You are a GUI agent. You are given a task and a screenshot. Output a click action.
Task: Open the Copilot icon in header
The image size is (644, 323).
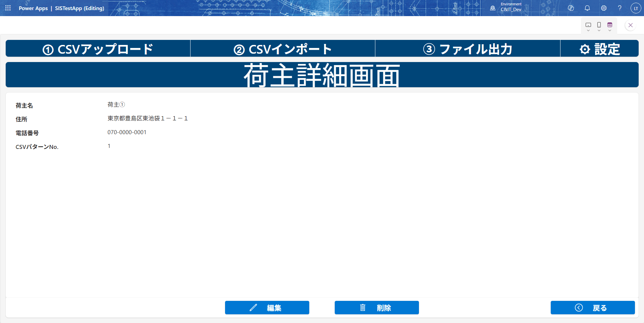pos(571,8)
